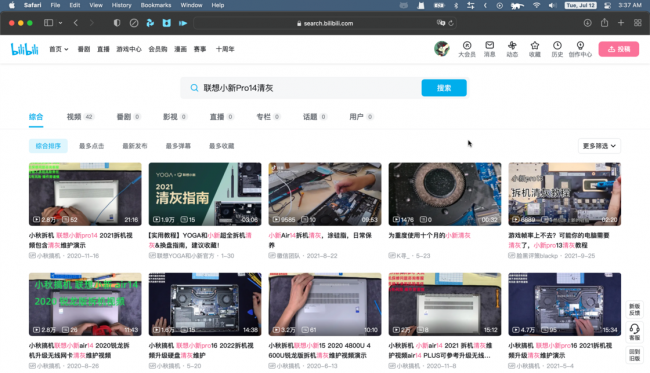
Task: Click the user avatar in header
Action: pyautogui.click(x=442, y=49)
